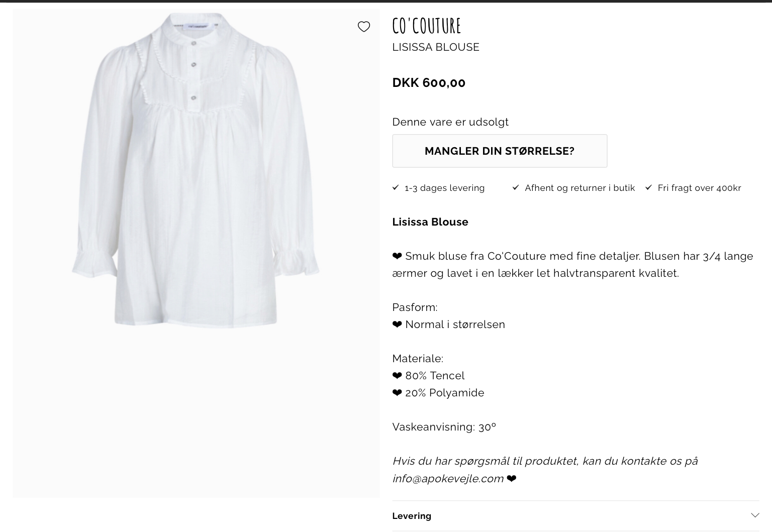Go to the CO'COUTURE brand page

tap(426, 26)
